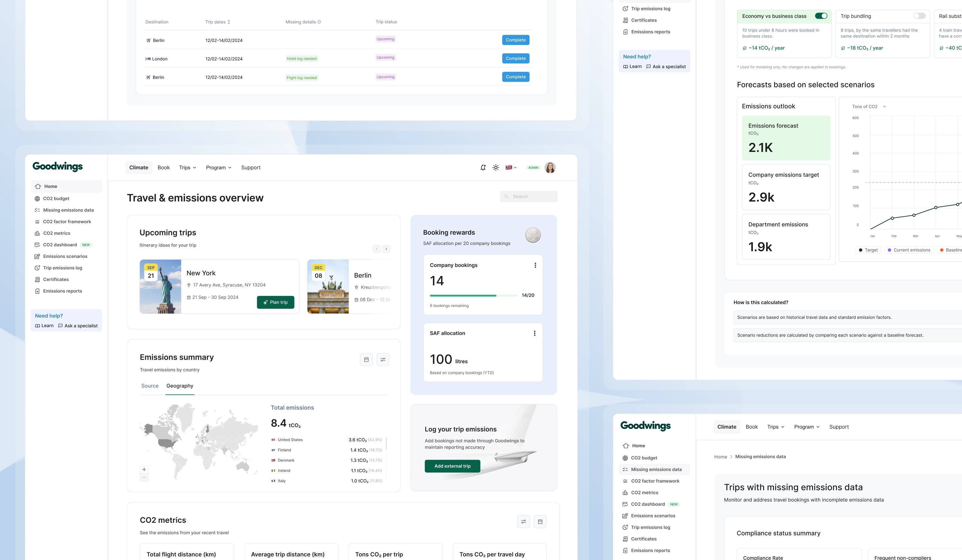Image resolution: width=962 pixels, height=560 pixels.
Task: Enable the Trip bundling toggle
Action: [919, 16]
